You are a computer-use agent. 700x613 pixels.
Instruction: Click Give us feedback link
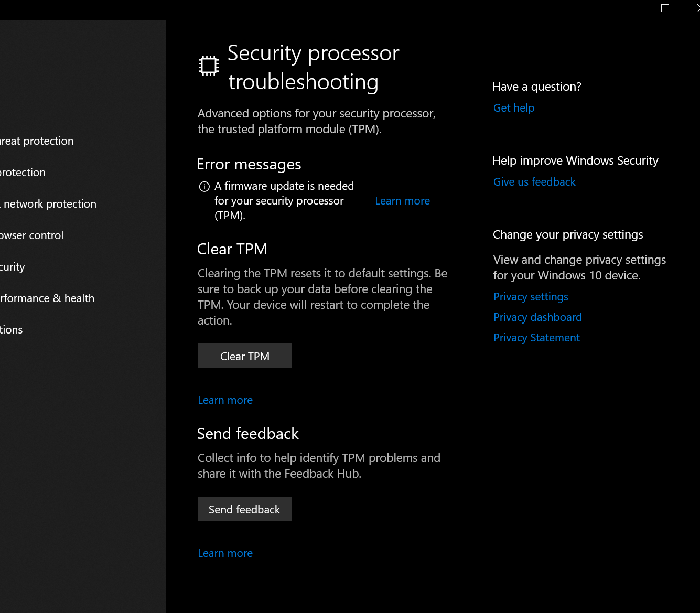click(534, 182)
